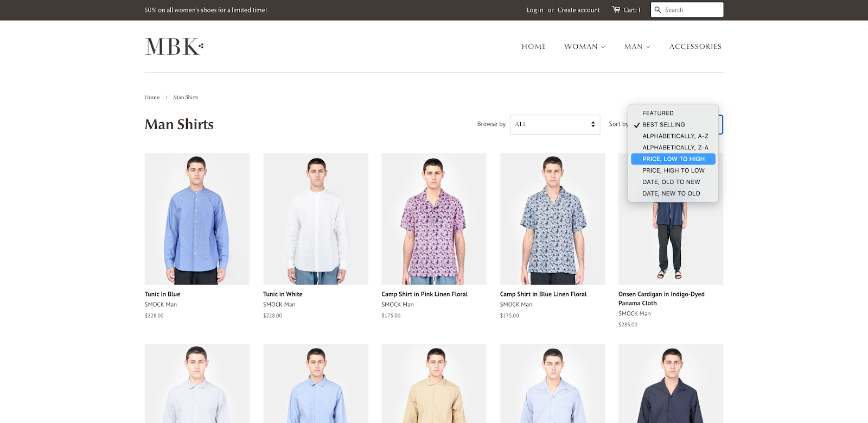This screenshot has width=868, height=423.
Task: Open the navy shirt thumbnail in second row
Action: coord(671,383)
